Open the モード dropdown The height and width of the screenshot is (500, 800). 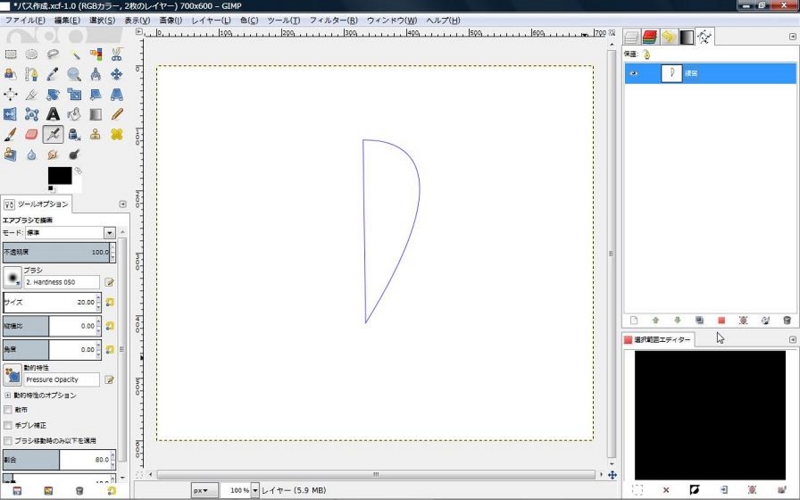(x=70, y=233)
